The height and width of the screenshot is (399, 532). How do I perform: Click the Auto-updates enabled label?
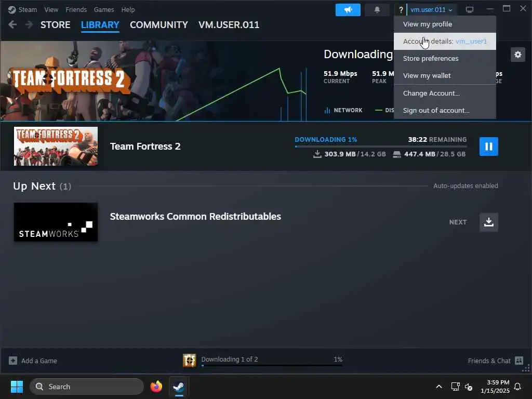[x=465, y=186]
